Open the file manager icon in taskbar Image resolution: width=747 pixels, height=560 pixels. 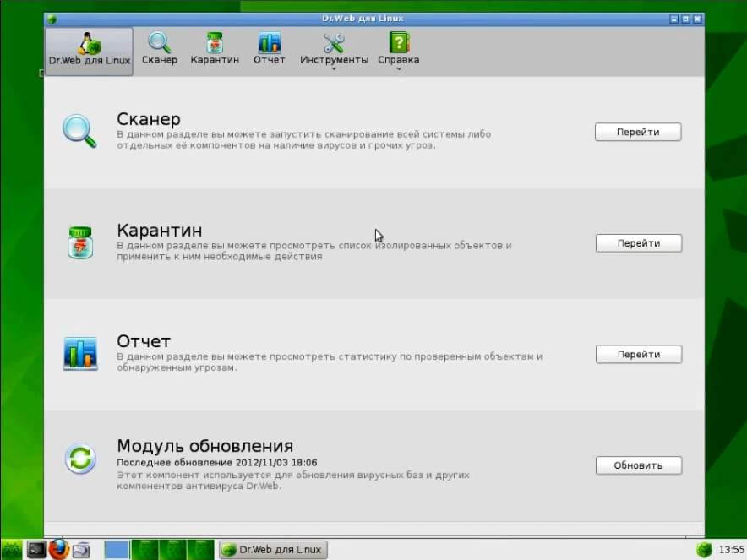(81, 550)
